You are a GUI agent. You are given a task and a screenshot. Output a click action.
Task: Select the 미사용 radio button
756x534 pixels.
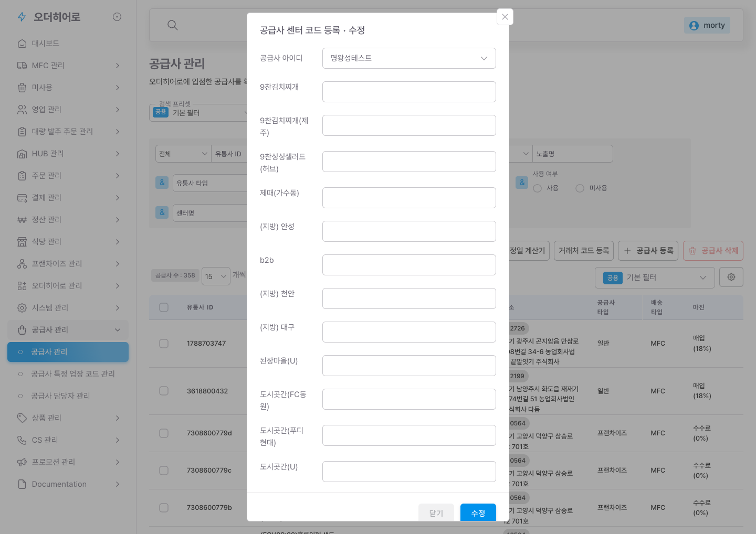pos(580,188)
